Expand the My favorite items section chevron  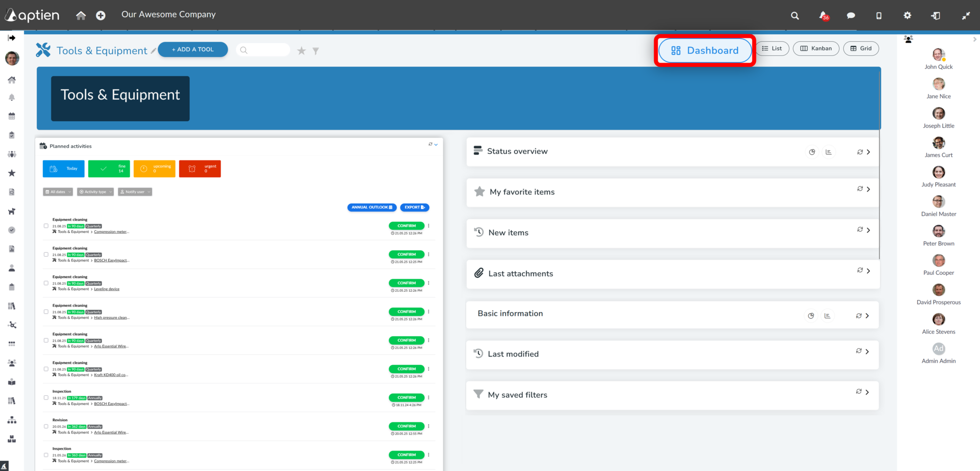(x=868, y=190)
